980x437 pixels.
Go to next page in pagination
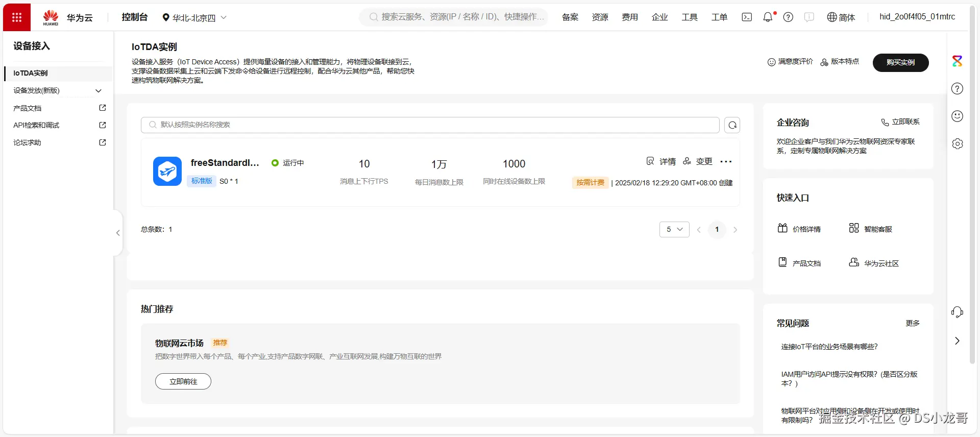(736, 230)
